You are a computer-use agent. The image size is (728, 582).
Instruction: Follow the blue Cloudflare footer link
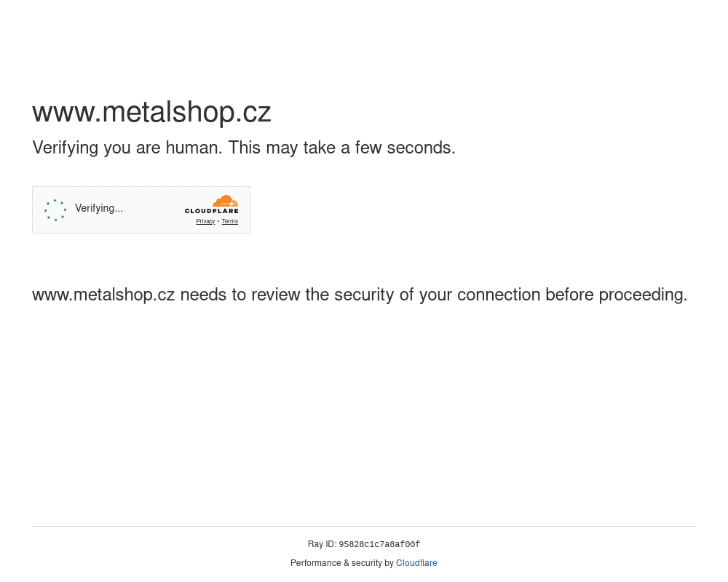tap(416, 563)
